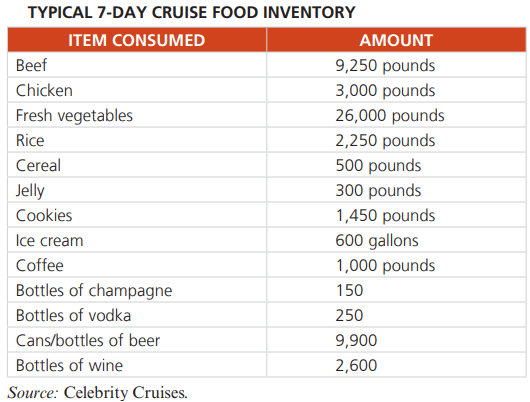The image size is (530, 402).
Task: Click the Source: Celebrity Cruises caption
Action: coord(97,393)
